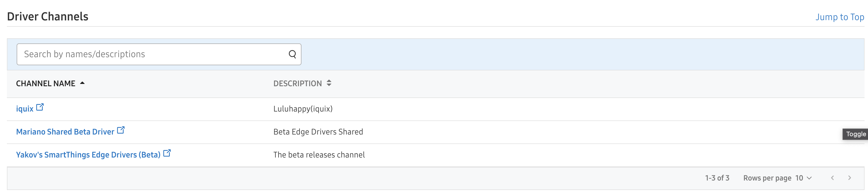Open the iquix channel link
Viewport: 868px width, 192px height.
pos(25,109)
